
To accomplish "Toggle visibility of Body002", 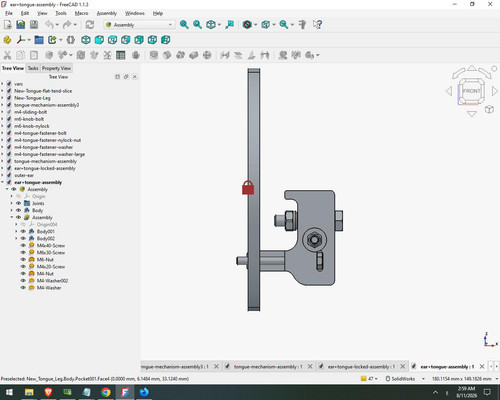I will pos(23,238).
